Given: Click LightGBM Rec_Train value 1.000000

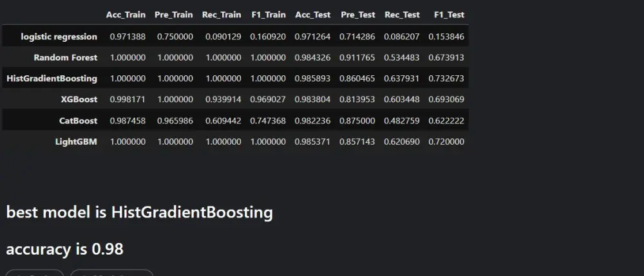Looking at the screenshot, I should (x=223, y=142).
